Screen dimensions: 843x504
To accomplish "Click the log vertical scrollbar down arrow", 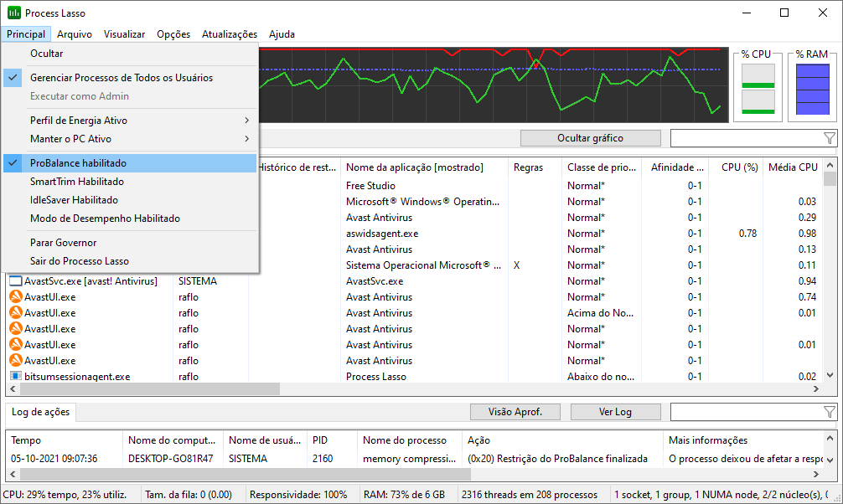I will tap(830, 460).
